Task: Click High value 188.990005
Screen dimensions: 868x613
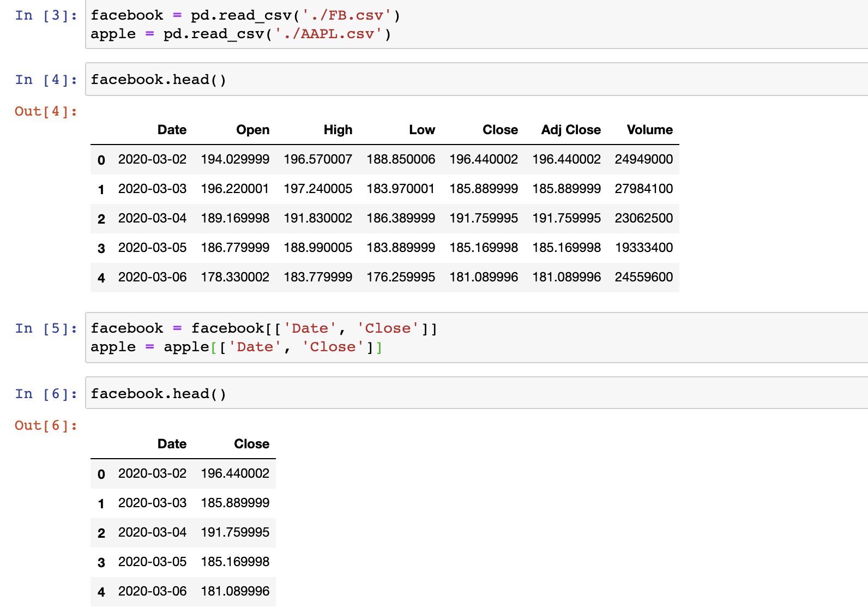Action: coord(318,248)
